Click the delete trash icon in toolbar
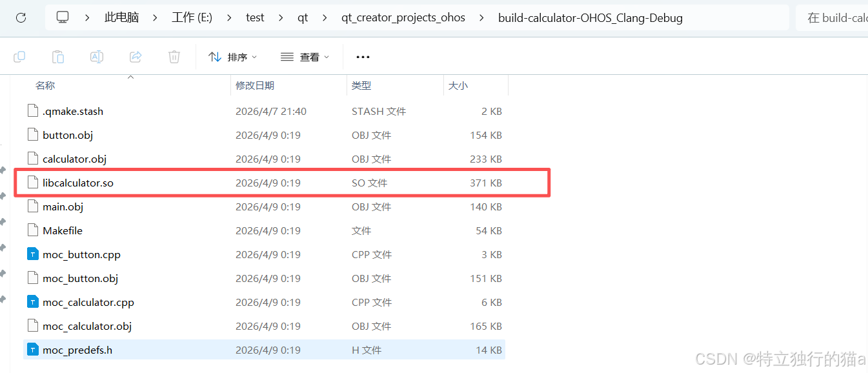 pyautogui.click(x=174, y=57)
